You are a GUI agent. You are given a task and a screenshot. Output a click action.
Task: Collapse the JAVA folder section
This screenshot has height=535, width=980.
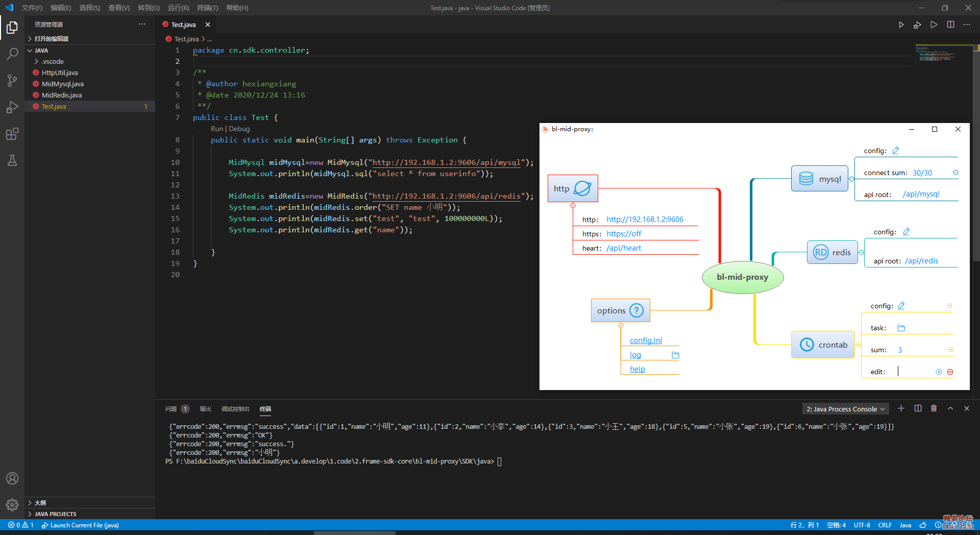click(90, 51)
